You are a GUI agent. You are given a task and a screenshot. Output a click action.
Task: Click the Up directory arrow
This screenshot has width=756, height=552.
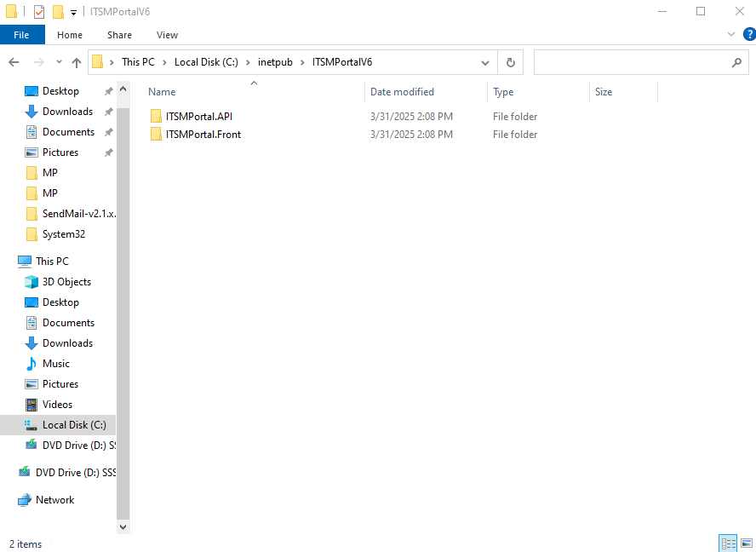(77, 62)
